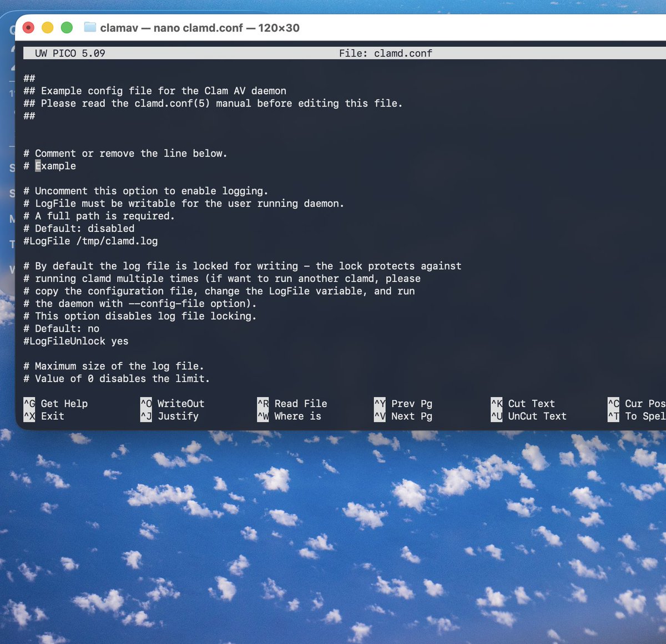Click '## Example config file for the Clam AV daemon'
The height and width of the screenshot is (644, 666).
[x=155, y=91]
